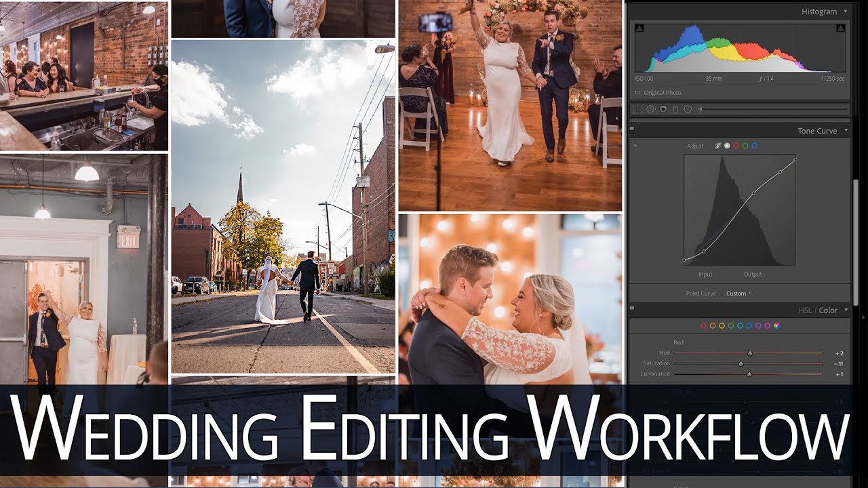The width and height of the screenshot is (868, 488).
Task: Choose the red channel curve circle
Action: pyautogui.click(x=736, y=146)
